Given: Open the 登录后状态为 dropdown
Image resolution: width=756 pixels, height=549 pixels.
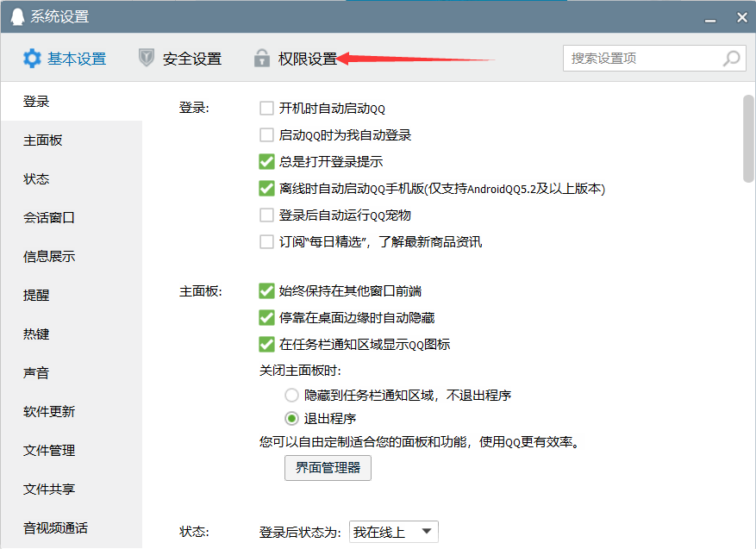Looking at the screenshot, I should pos(393,532).
